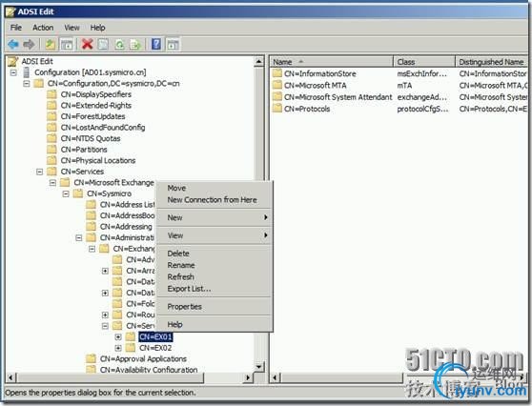This screenshot has width=532, height=406.
Task: Select CN=Extended-Rights in the tree
Action: pyautogui.click(x=96, y=106)
